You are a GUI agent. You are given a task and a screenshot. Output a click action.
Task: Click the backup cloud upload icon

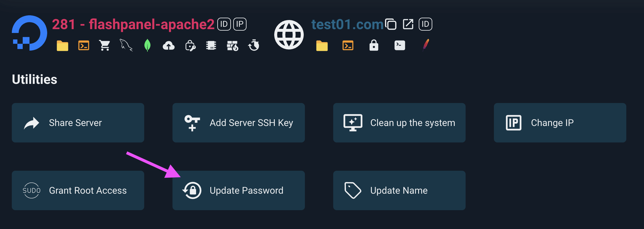[x=168, y=46]
